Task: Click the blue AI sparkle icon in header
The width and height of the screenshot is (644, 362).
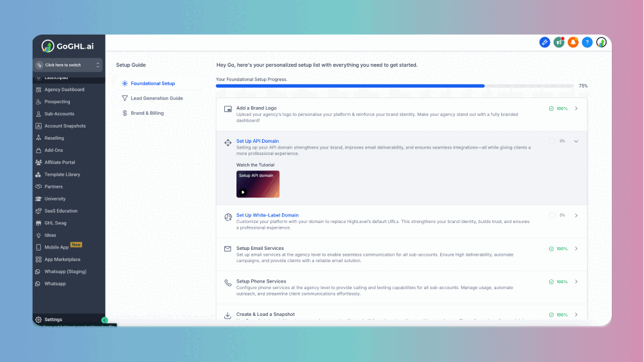Action: 545,42
